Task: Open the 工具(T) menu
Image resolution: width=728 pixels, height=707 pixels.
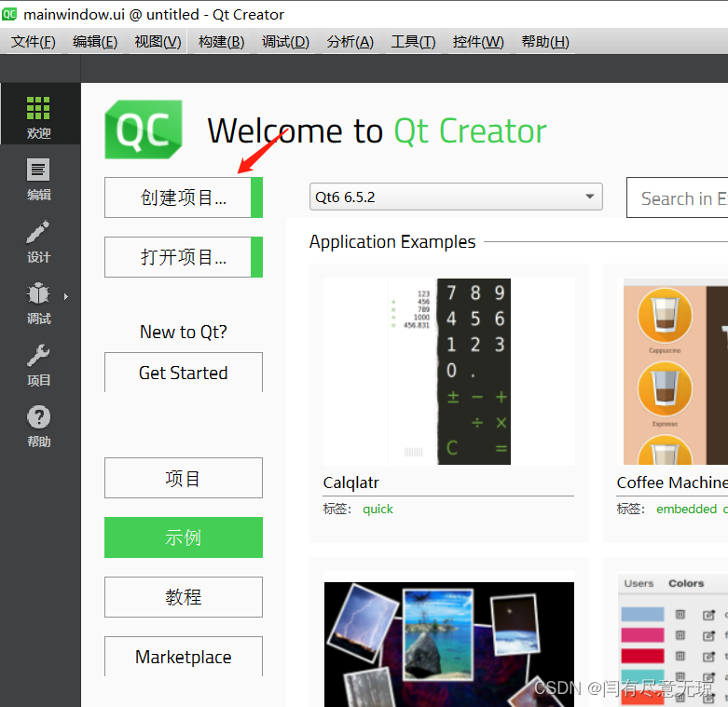Action: click(x=414, y=42)
